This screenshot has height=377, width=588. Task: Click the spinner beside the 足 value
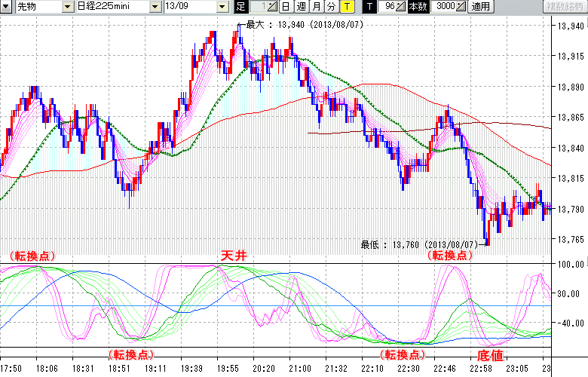pos(271,7)
